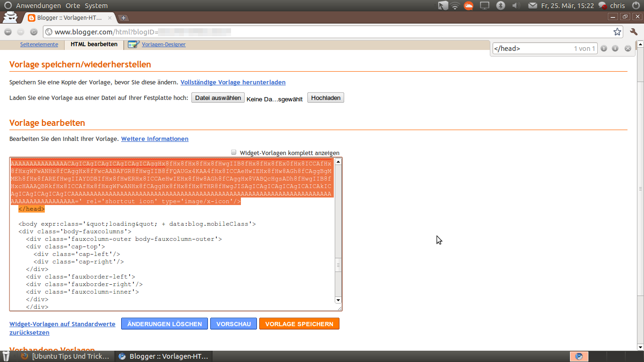Reload the Blogger page
Screen dimensions: 644x362
(33, 32)
